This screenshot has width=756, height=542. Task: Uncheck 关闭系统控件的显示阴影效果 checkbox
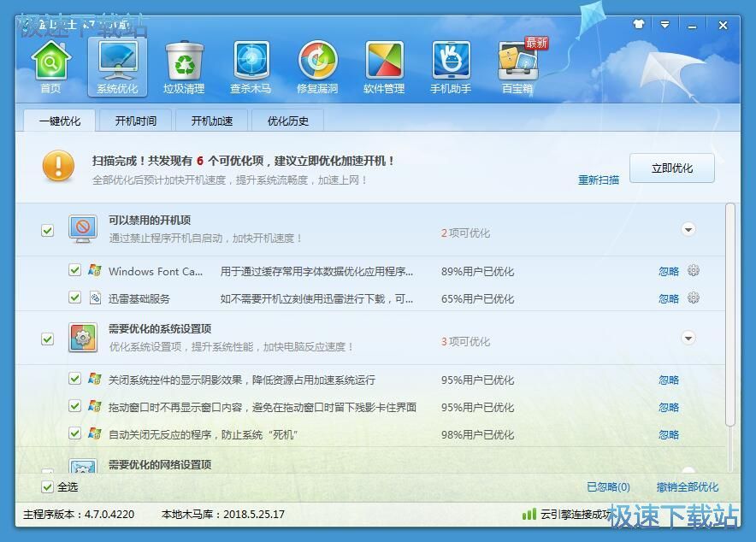[74, 378]
